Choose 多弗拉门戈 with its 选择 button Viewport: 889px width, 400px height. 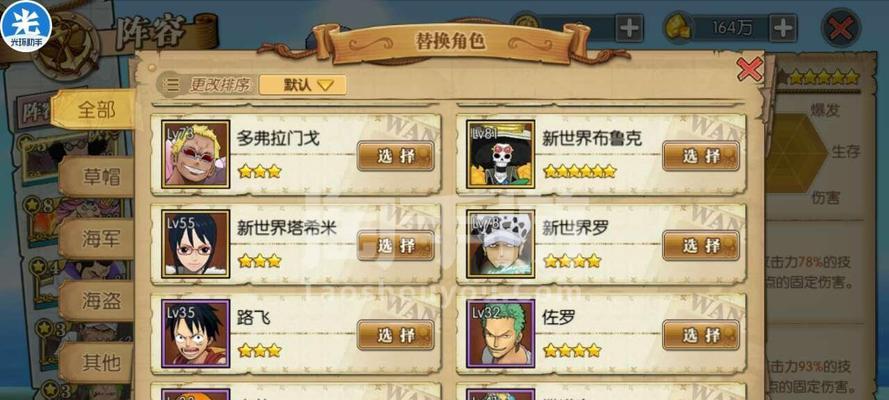[396, 156]
